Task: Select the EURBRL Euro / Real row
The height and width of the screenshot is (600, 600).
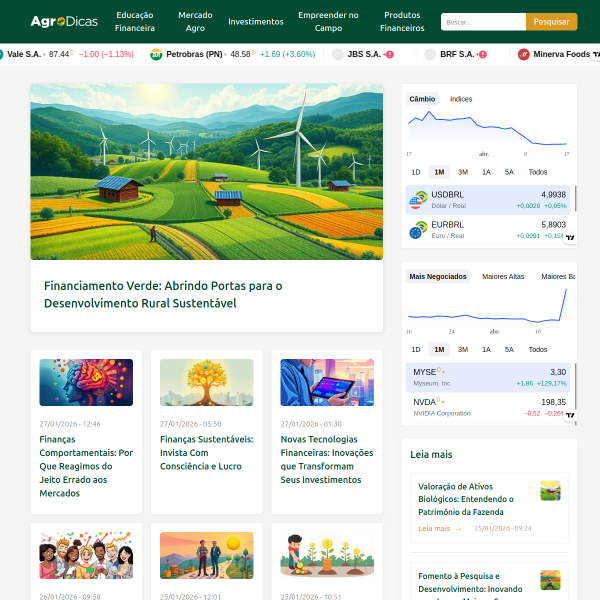Action: click(488, 230)
